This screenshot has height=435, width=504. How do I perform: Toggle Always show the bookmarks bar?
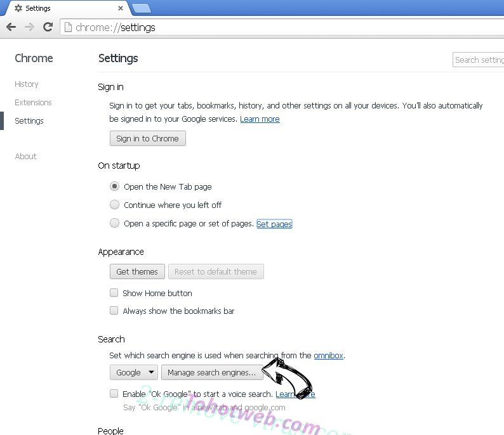tap(114, 311)
